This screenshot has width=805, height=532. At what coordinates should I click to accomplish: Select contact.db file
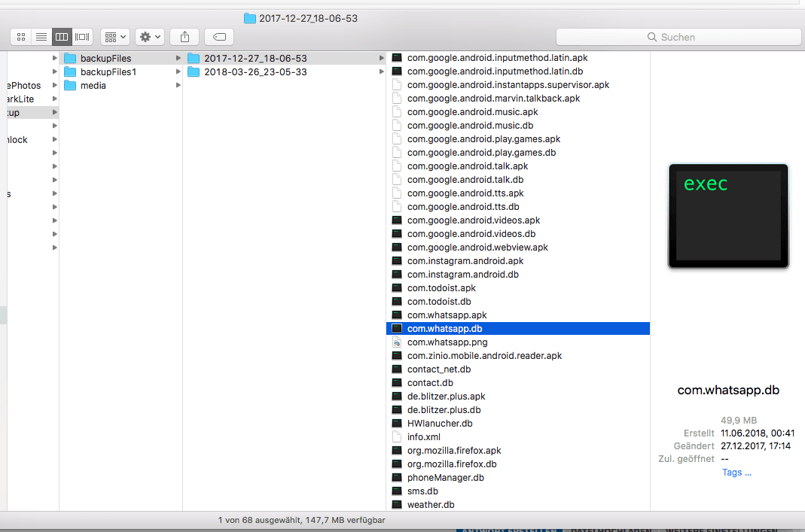(518, 383)
